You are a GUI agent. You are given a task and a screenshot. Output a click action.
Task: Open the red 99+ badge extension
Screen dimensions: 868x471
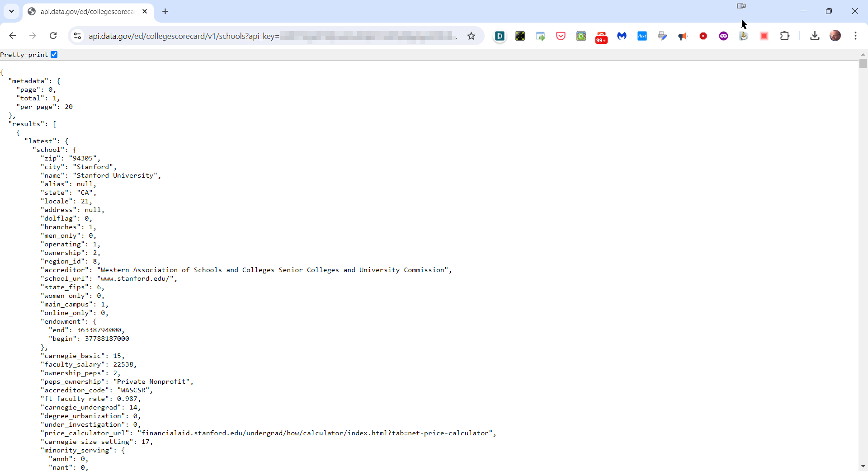[601, 37]
